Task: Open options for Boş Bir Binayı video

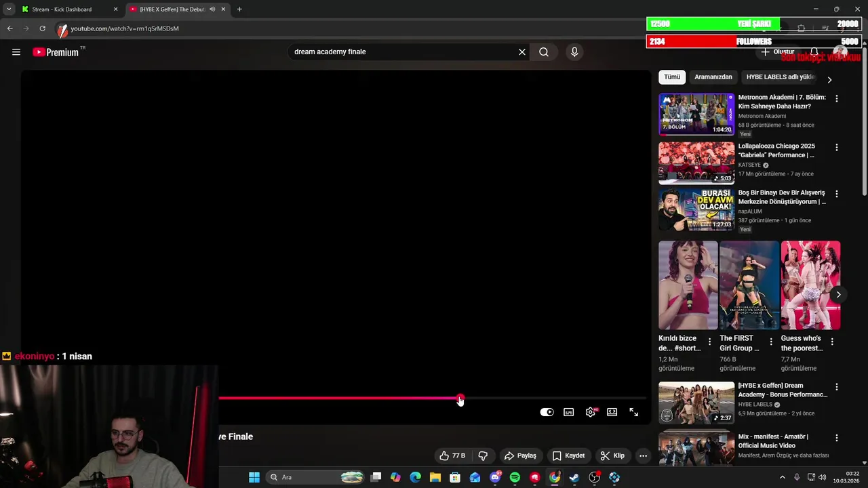Action: 836,194
